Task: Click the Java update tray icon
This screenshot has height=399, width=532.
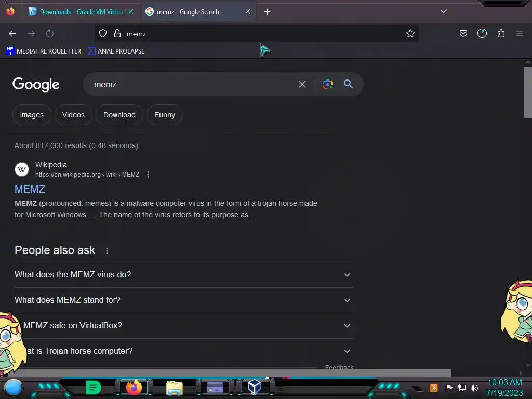Action: point(434,388)
